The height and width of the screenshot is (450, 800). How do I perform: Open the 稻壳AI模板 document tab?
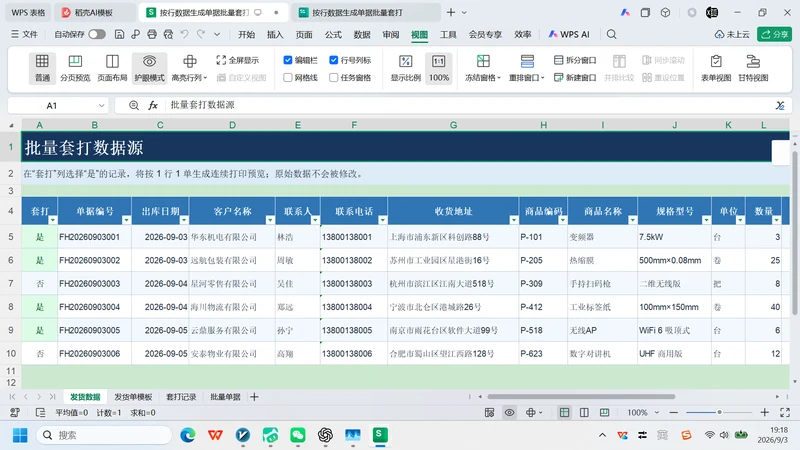(94, 12)
